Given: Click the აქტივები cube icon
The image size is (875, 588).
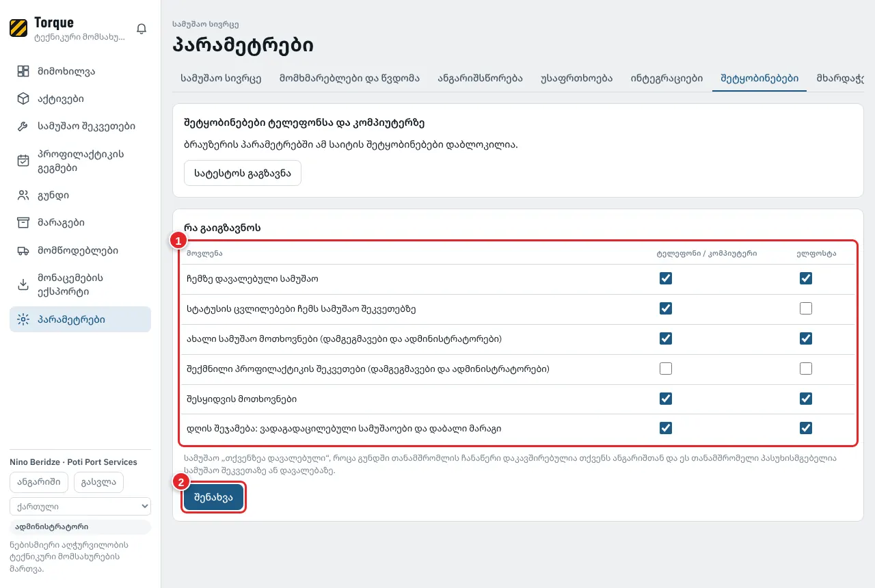Looking at the screenshot, I should coord(23,98).
